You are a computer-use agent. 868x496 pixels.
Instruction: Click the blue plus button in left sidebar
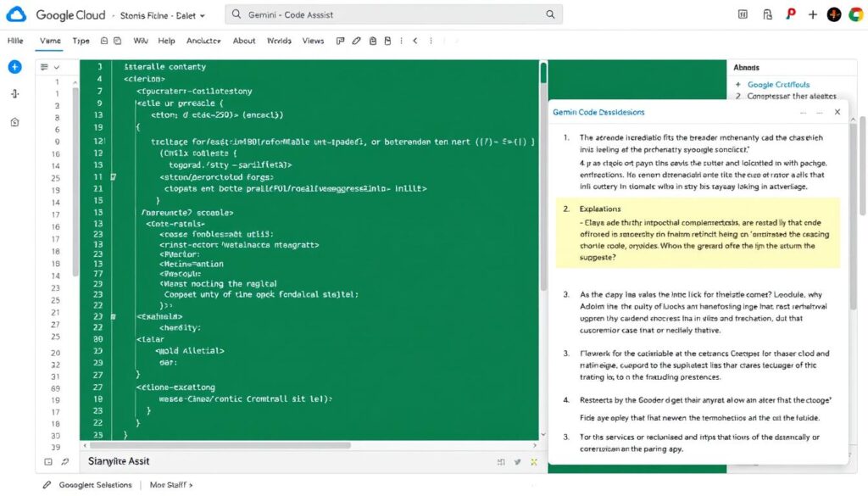15,67
